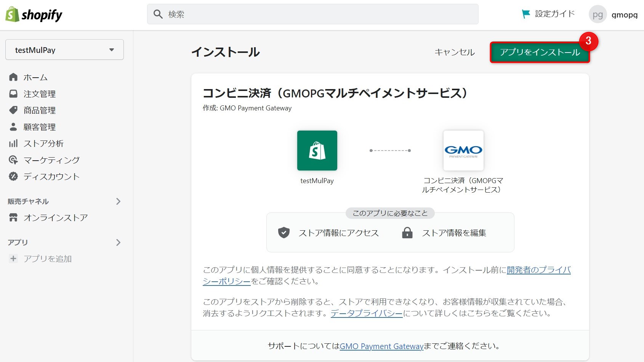View the ストア分析 analytics icon
Viewport: 644px width, 362px height.
[13, 144]
